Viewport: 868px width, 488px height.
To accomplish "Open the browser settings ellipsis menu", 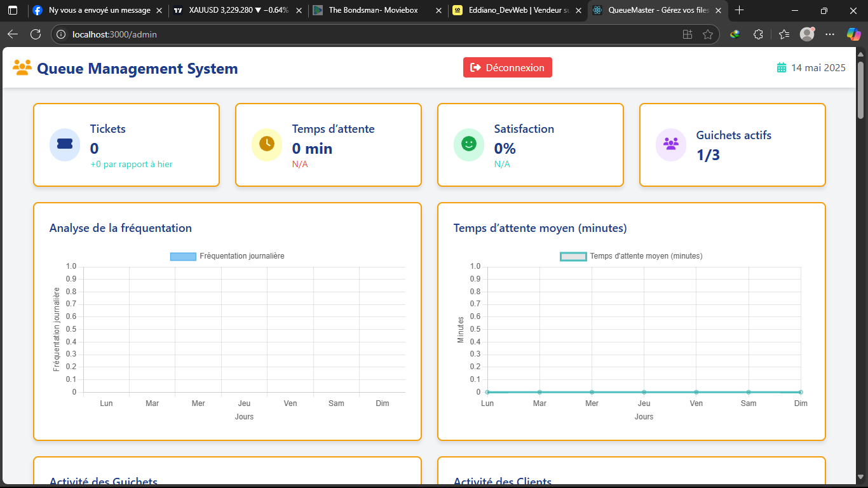I will point(829,34).
